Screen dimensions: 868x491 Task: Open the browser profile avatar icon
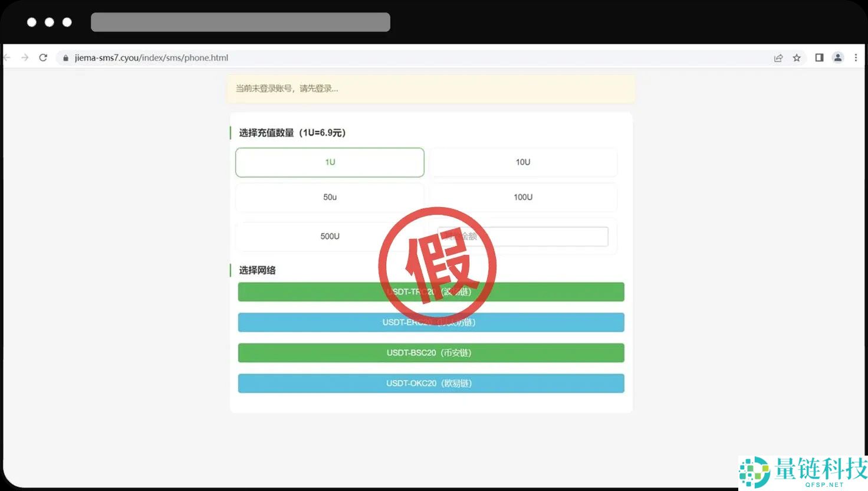[x=838, y=57]
